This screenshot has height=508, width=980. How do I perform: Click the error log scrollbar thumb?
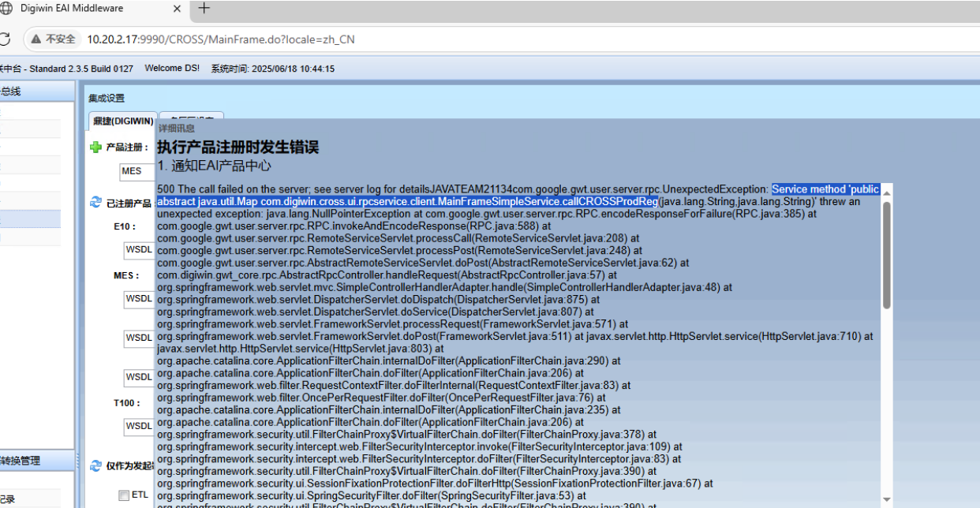(886, 252)
